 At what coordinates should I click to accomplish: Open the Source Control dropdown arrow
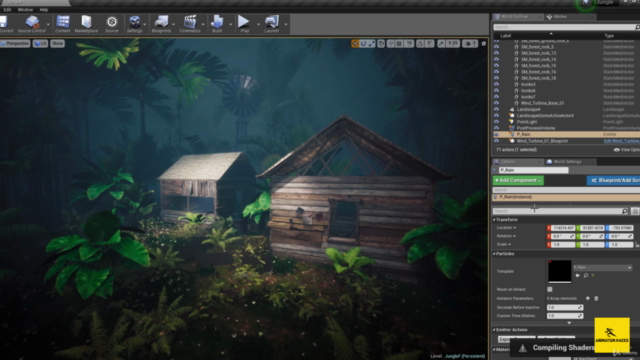point(48,24)
